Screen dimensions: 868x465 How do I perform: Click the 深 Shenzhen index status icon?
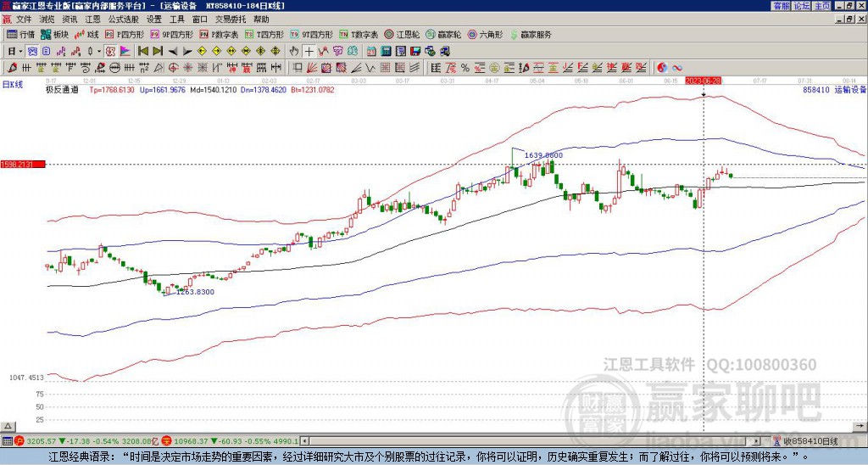[x=166, y=441]
